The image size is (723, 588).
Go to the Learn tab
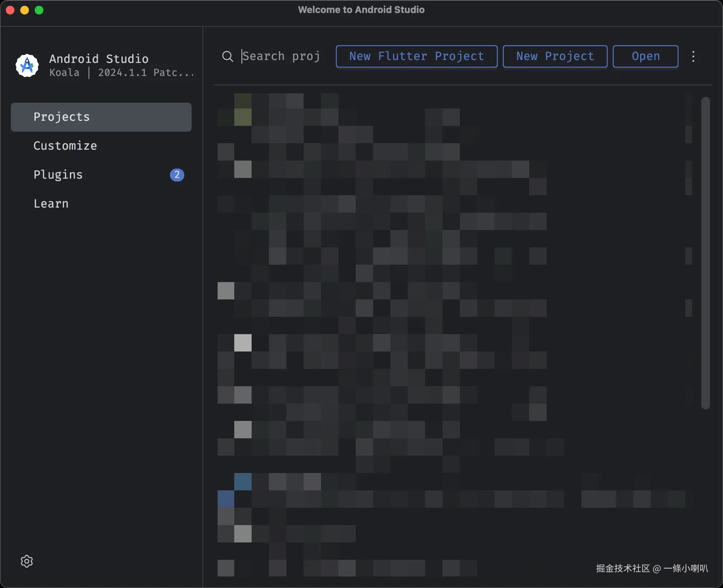coord(51,204)
